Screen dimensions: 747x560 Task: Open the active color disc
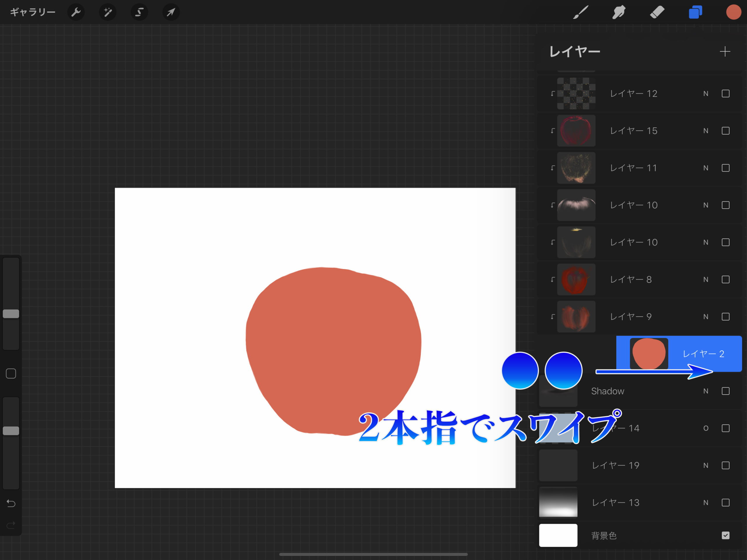pos(733,13)
